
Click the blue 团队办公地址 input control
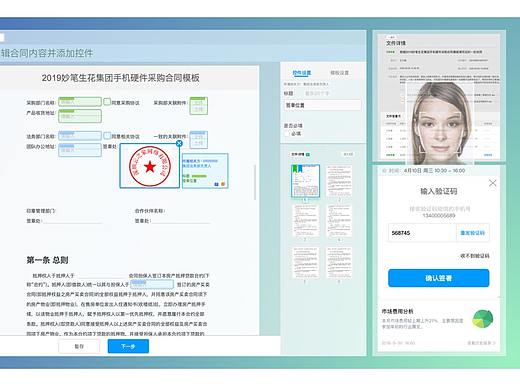click(x=80, y=150)
